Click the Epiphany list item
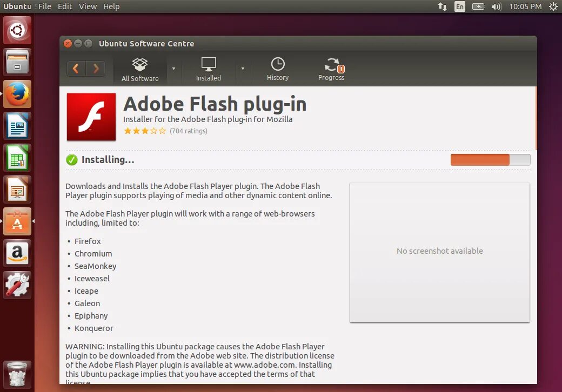562x392 pixels. tap(91, 316)
